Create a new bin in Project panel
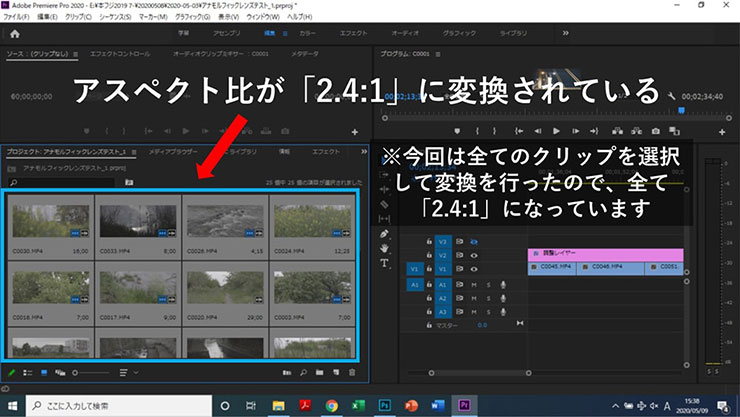Screen dimensions: 740x417 click(320, 373)
